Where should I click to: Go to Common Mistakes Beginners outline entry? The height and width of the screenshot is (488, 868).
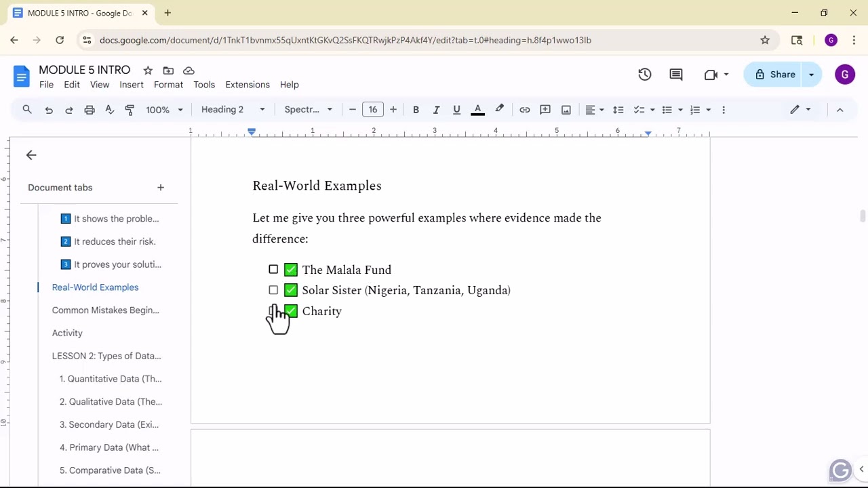[106, 310]
